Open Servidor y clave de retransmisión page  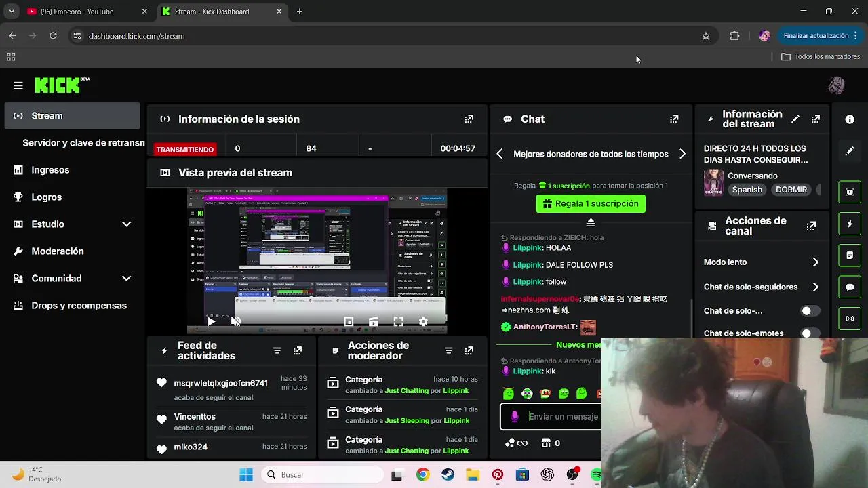83,143
